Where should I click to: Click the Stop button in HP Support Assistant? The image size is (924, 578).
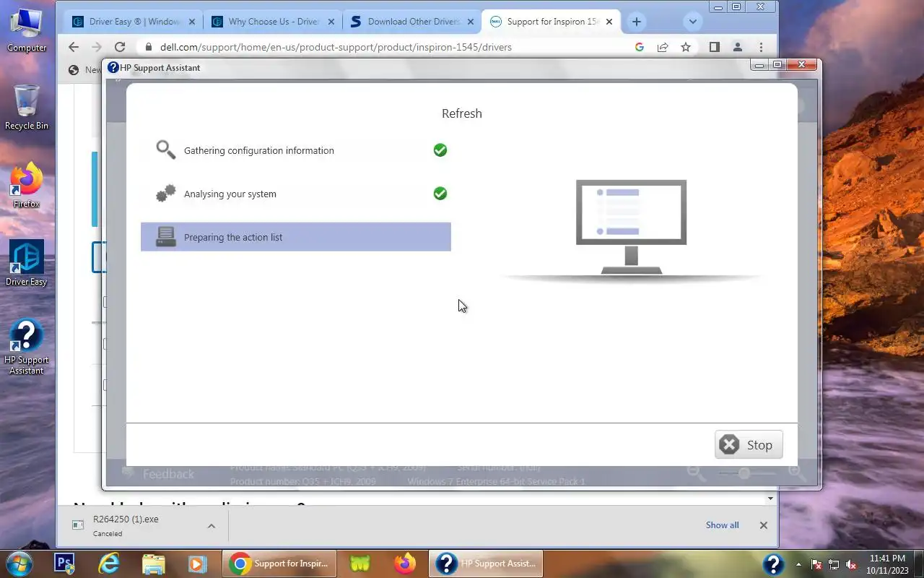click(x=749, y=445)
